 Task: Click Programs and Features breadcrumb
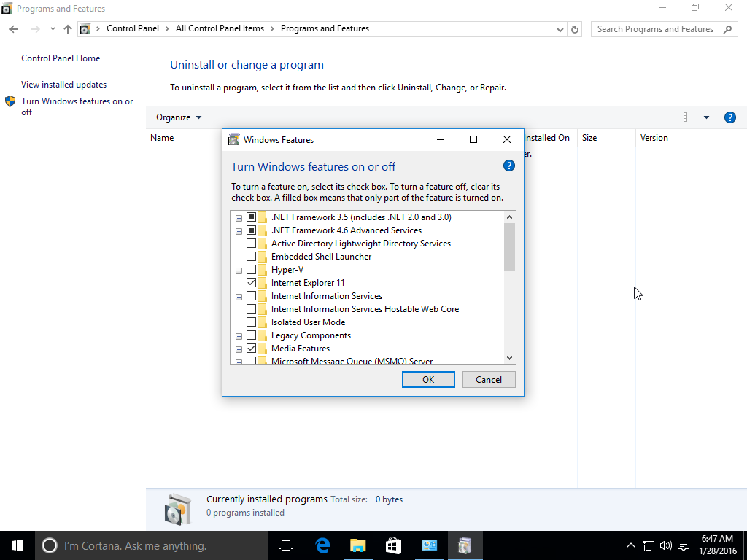coord(325,28)
